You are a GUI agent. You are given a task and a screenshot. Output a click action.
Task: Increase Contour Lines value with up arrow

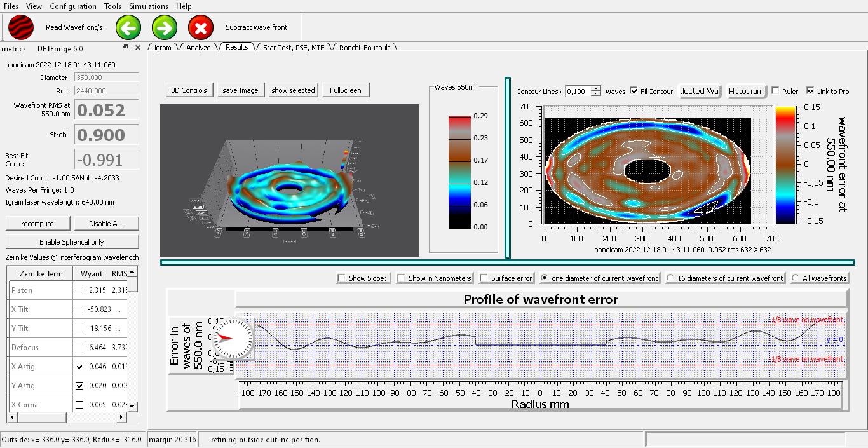pyautogui.click(x=595, y=88)
